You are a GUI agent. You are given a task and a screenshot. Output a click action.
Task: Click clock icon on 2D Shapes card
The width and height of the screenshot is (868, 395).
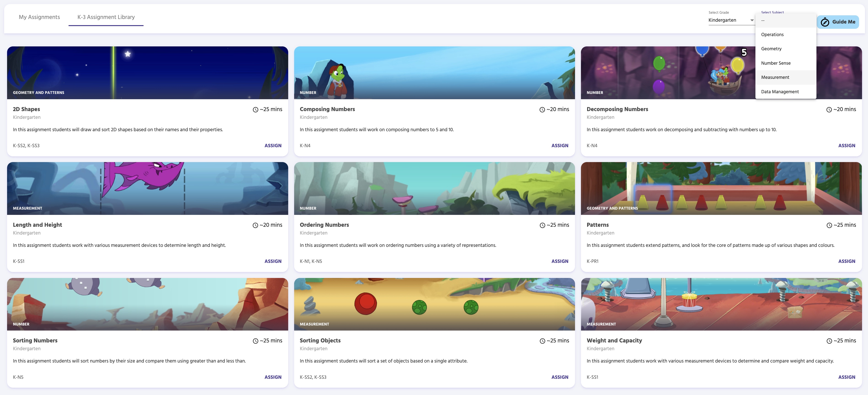point(256,109)
